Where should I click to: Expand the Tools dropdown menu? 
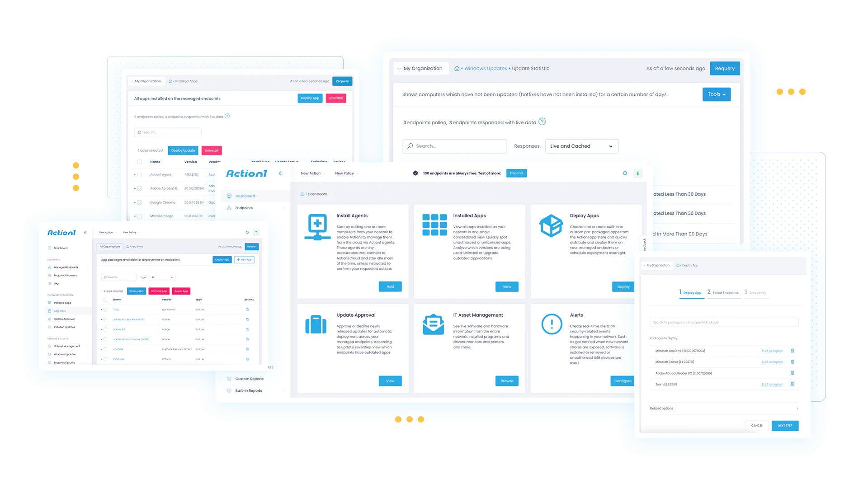(716, 94)
